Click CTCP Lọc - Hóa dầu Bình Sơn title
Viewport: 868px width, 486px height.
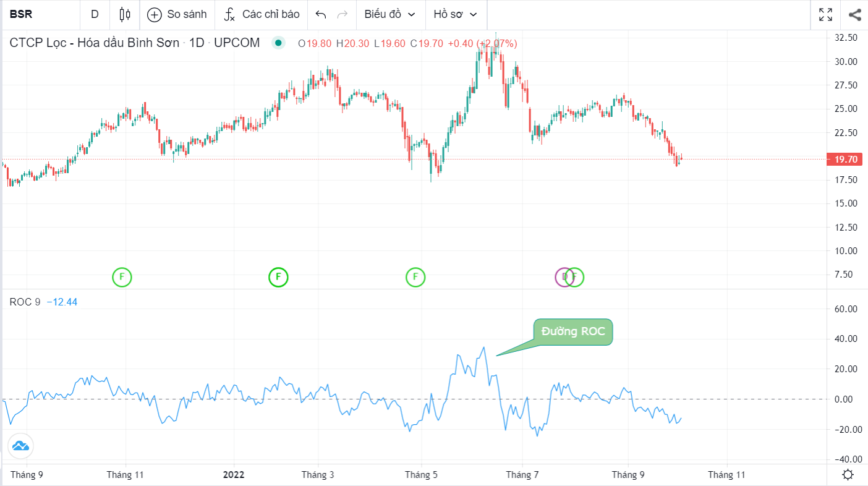click(x=95, y=43)
